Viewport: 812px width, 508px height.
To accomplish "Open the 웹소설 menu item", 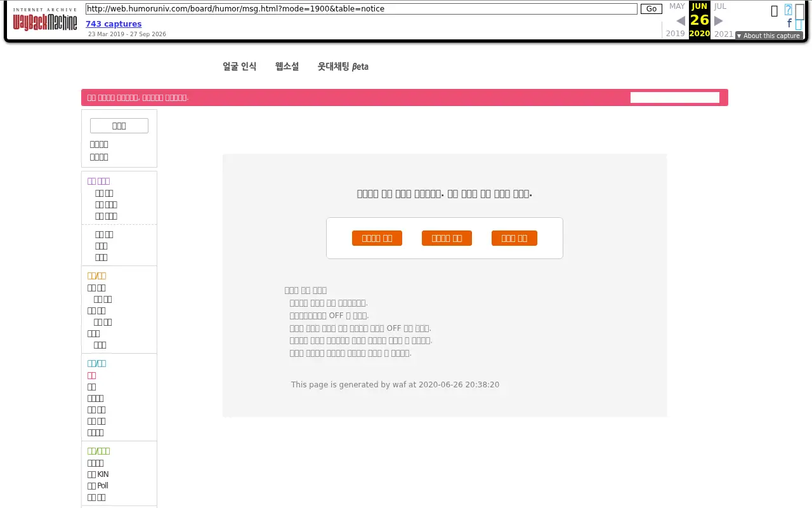I will pyautogui.click(x=287, y=67).
